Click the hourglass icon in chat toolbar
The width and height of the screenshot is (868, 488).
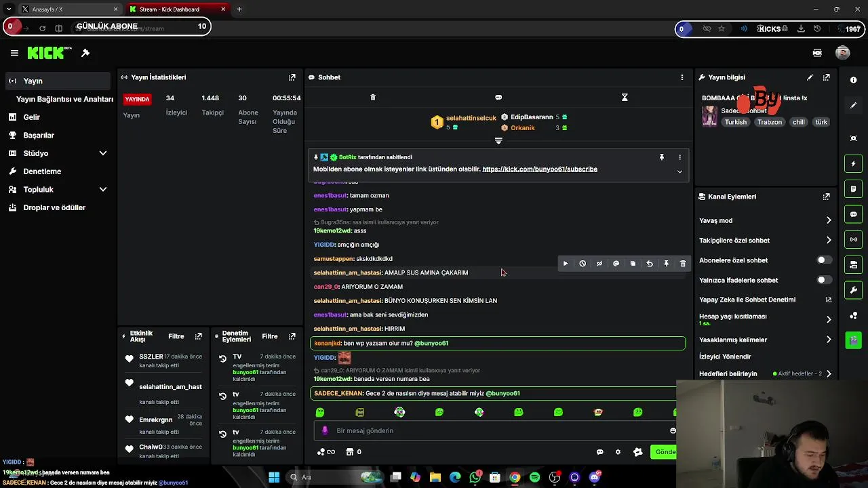point(625,98)
